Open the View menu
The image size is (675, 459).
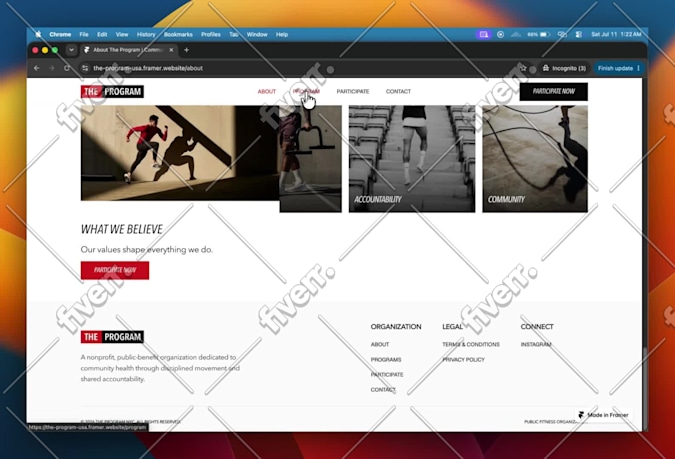(122, 34)
